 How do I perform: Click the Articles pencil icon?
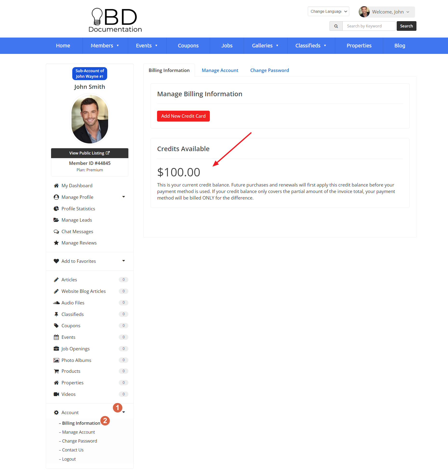coord(56,279)
